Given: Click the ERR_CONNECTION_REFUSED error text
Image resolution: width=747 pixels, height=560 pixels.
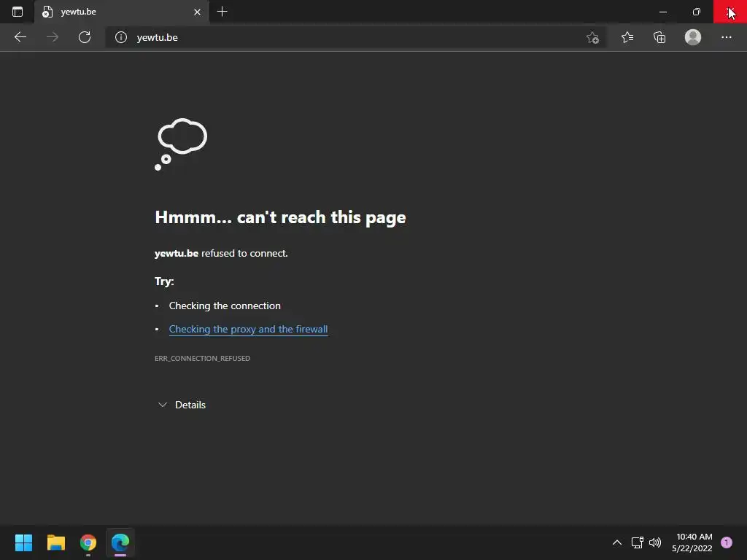Looking at the screenshot, I should 202,358.
